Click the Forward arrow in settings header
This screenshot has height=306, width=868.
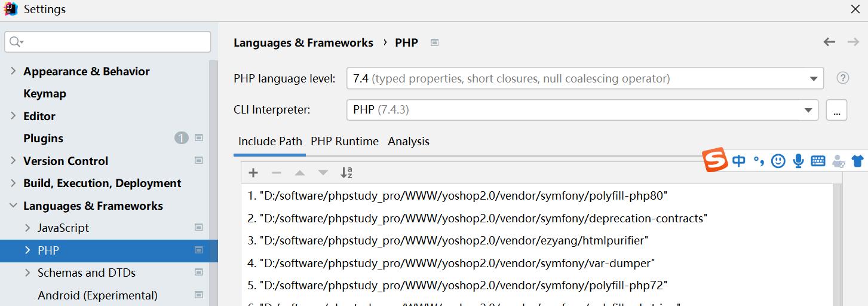[x=853, y=42]
